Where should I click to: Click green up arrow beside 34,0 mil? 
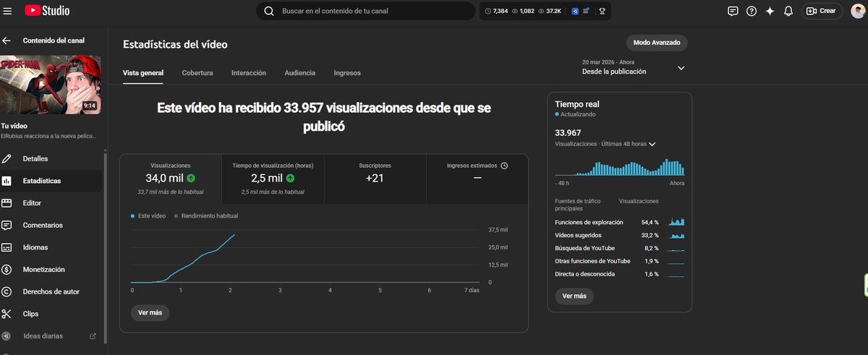point(191,178)
